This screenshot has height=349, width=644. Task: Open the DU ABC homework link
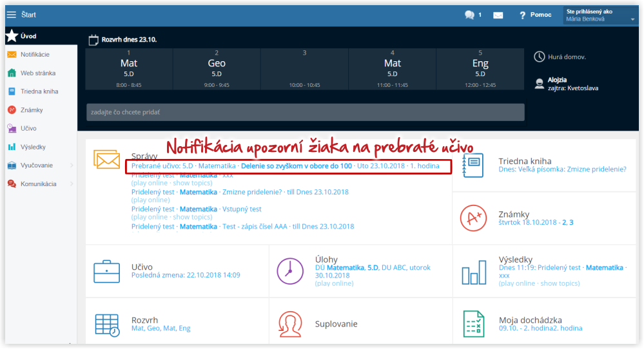pyautogui.click(x=373, y=272)
